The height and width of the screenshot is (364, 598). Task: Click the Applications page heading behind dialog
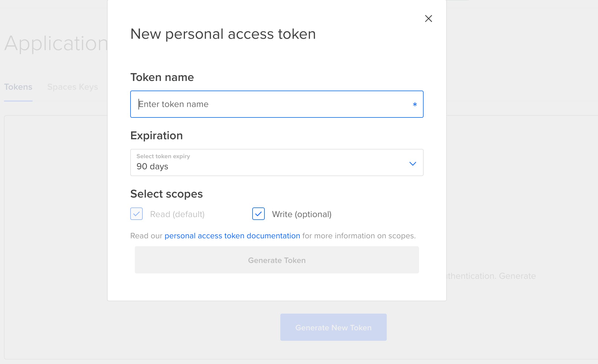pyautogui.click(x=56, y=44)
